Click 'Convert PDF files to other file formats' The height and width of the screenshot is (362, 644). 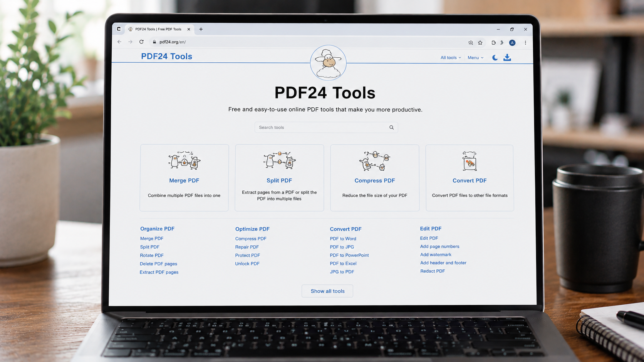coord(470,195)
